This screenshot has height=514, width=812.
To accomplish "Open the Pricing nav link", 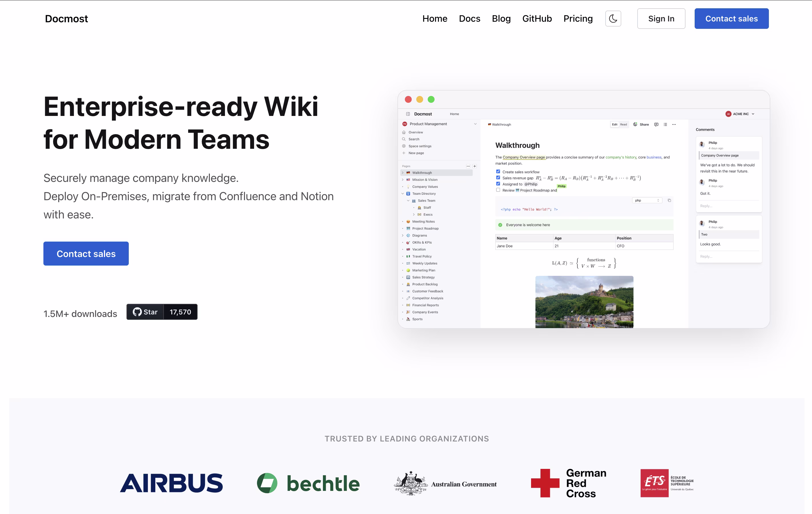I will click(578, 19).
